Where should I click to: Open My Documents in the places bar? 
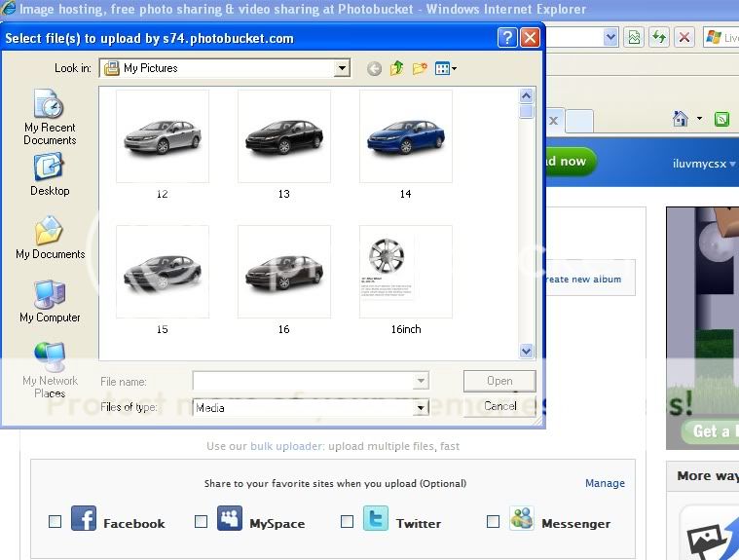(x=50, y=239)
